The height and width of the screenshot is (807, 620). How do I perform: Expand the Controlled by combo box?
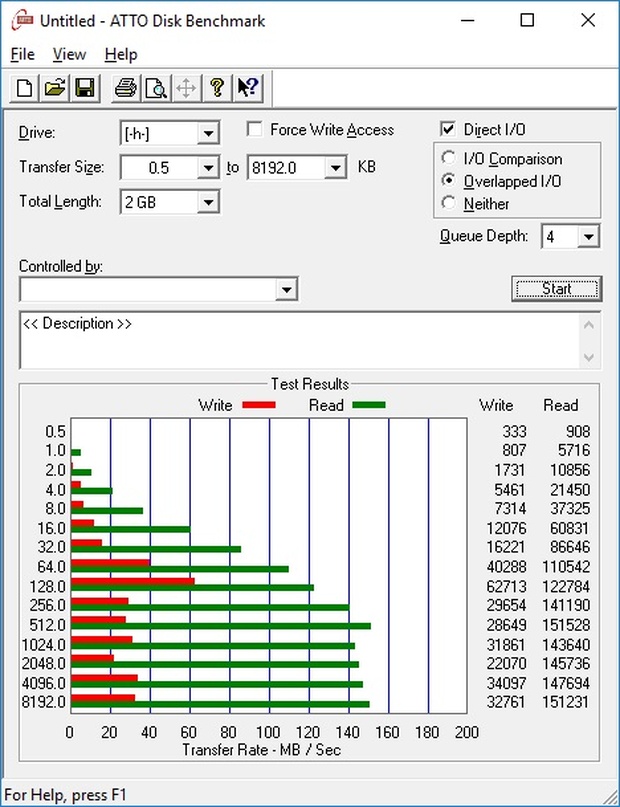point(287,289)
